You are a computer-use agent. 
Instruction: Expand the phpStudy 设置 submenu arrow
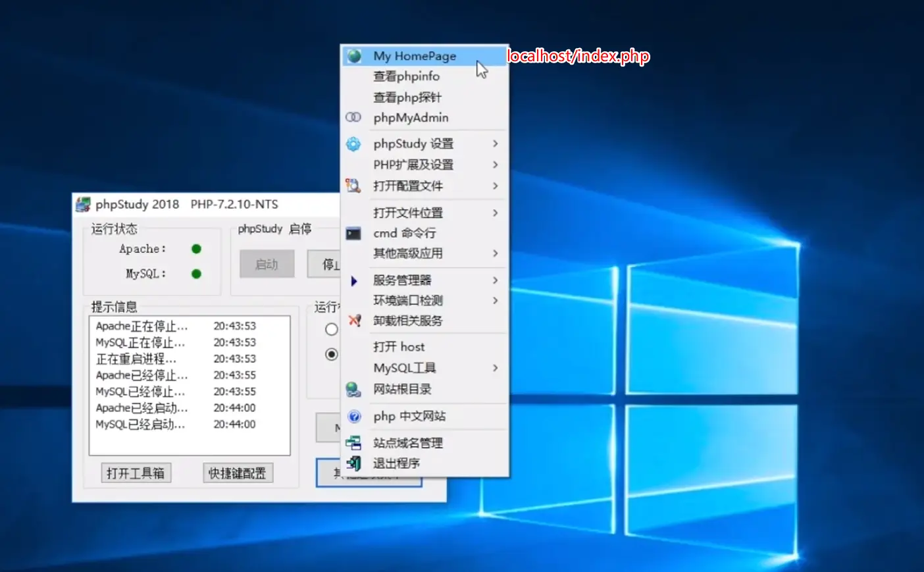(496, 143)
